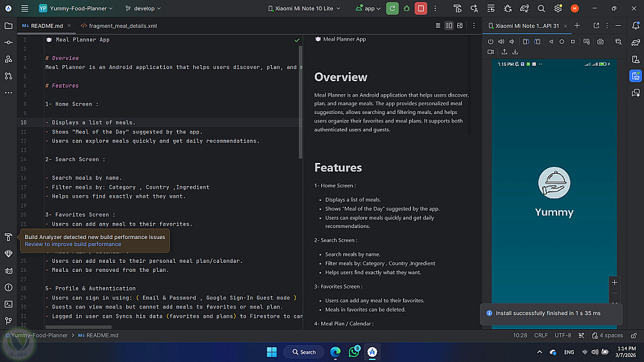Rerun the app using green restart button
Screen dimensions: 644x362
pos(392,8)
